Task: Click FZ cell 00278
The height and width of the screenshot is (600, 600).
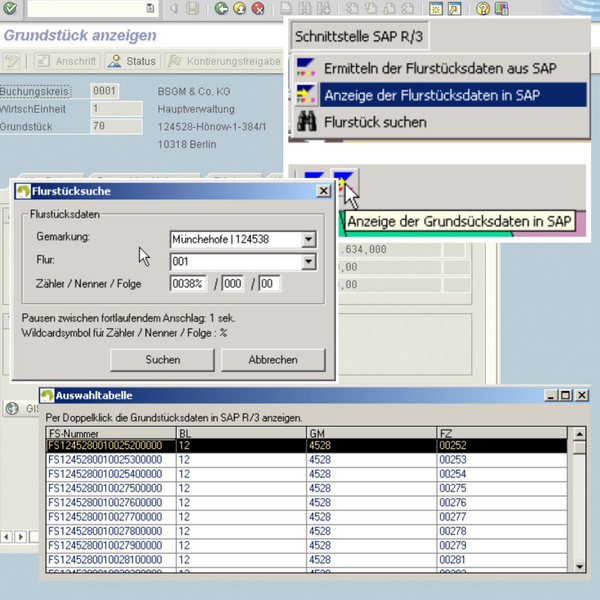Action: pos(502,531)
